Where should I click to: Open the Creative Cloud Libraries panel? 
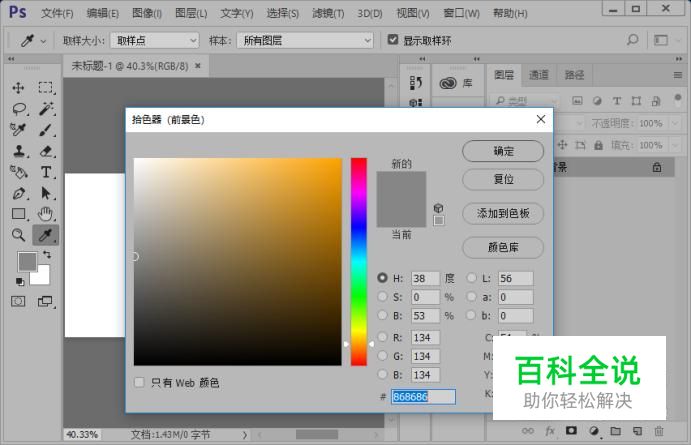pos(456,83)
